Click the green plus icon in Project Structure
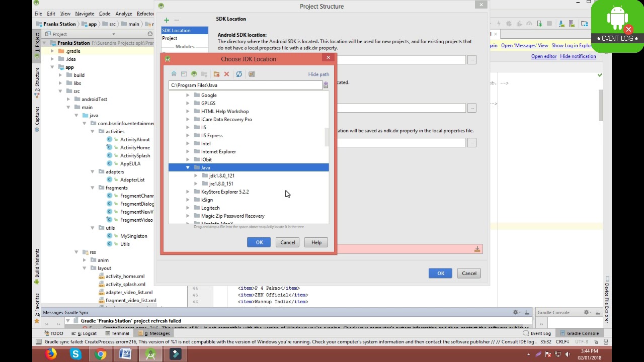 [167, 20]
